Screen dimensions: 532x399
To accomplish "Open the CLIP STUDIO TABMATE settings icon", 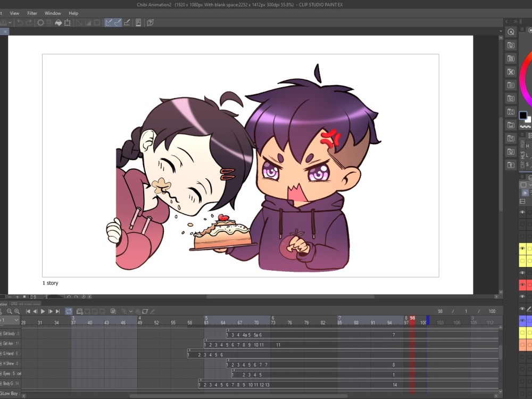I will [138, 23].
